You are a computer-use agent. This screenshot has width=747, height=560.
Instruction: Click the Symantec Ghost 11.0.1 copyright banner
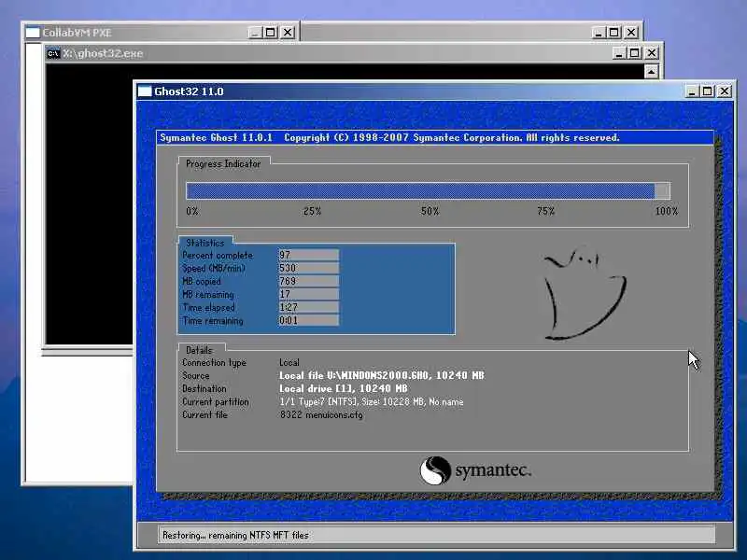(434, 137)
